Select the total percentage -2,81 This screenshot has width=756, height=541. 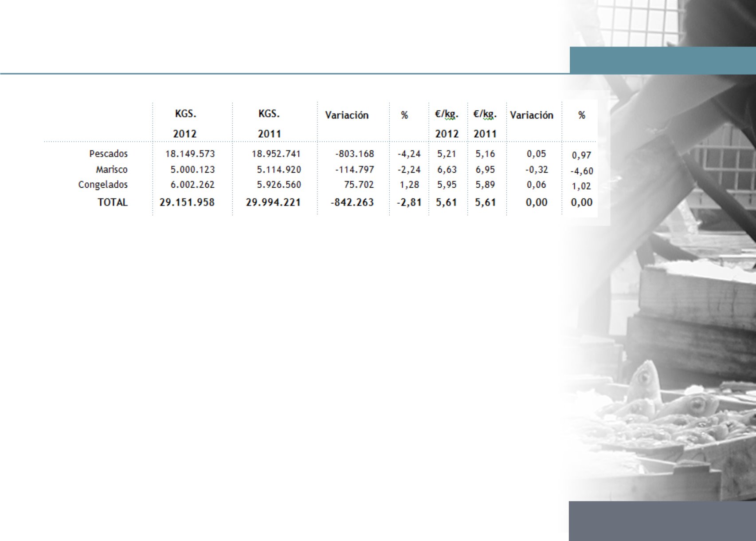(409, 202)
